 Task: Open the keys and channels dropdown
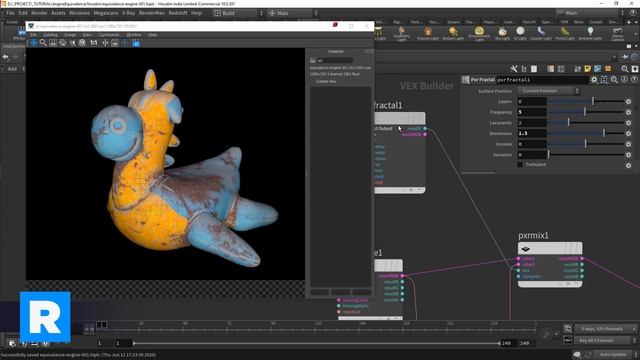pos(606,329)
